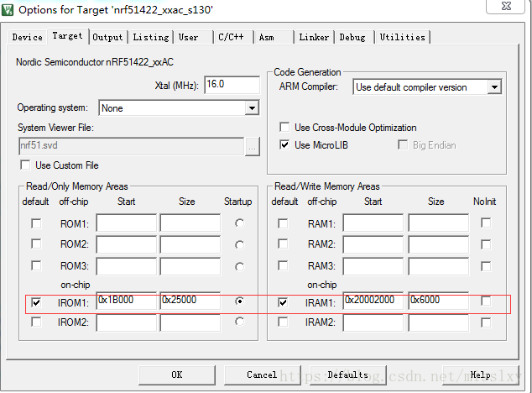Toggle the IROM1 default checkbox
Image resolution: width=532 pixels, height=393 pixels.
[36, 302]
